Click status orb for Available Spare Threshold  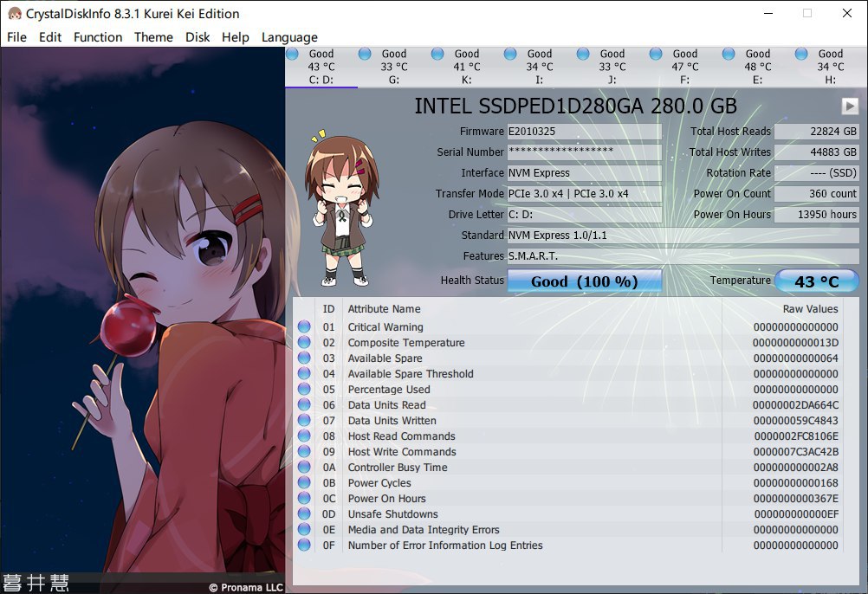[x=304, y=373]
